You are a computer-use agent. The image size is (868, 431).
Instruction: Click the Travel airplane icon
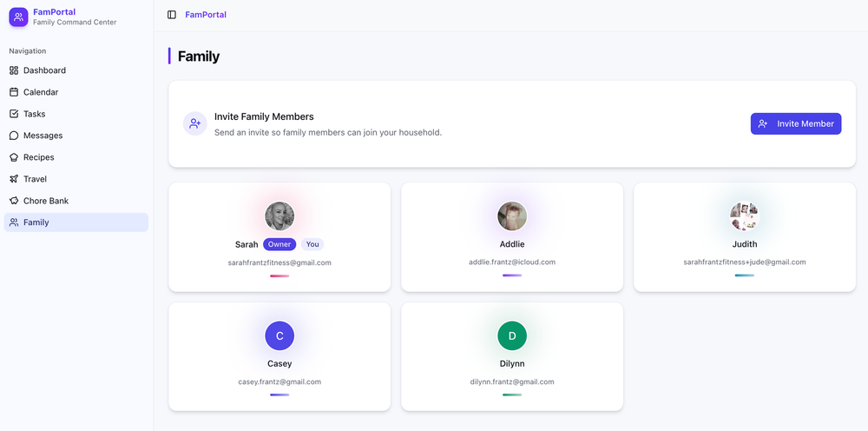(14, 179)
